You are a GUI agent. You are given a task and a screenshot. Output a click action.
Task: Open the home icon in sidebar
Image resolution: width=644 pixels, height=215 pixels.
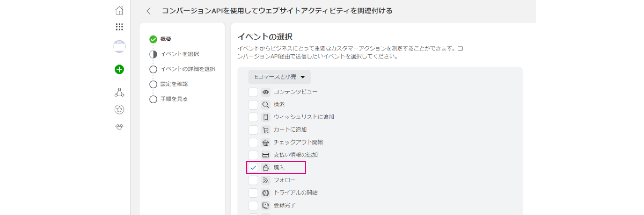tap(119, 10)
